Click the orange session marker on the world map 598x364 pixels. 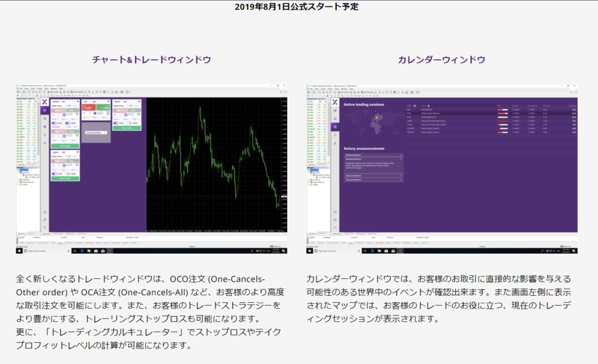(376, 117)
